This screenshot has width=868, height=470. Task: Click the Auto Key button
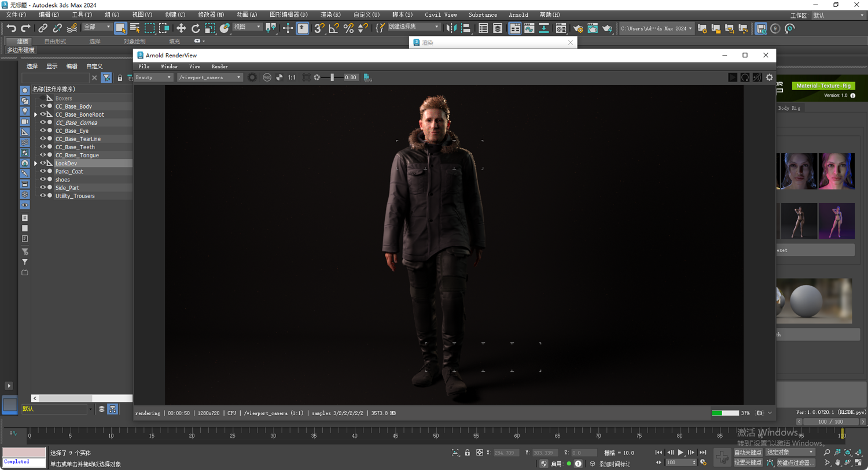tap(748, 453)
